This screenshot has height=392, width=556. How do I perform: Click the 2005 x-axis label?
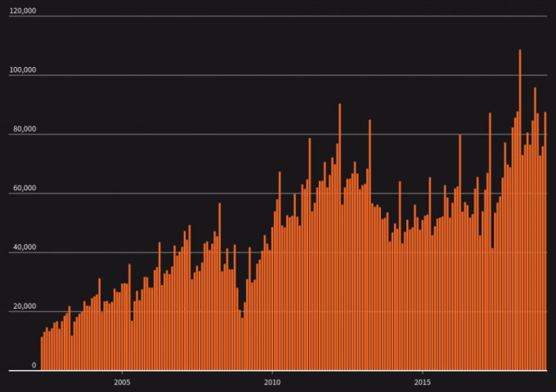(122, 382)
